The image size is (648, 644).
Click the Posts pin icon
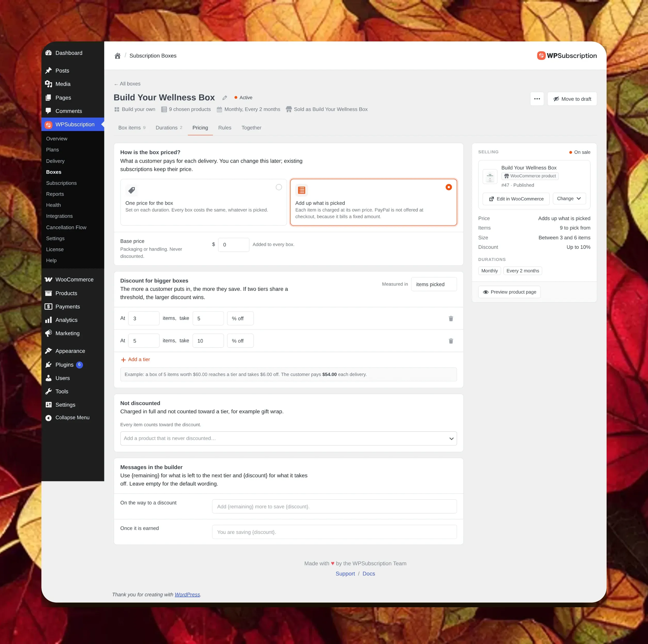point(49,70)
